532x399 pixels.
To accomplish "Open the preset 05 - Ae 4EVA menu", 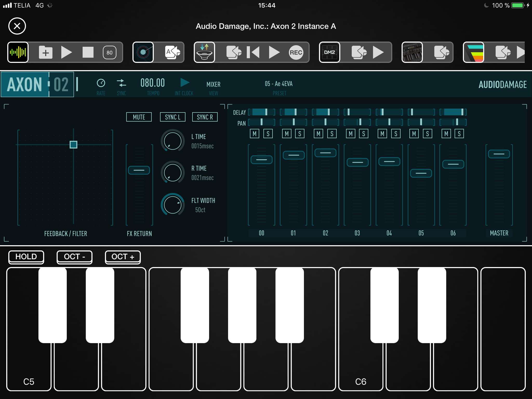I will coord(279,84).
